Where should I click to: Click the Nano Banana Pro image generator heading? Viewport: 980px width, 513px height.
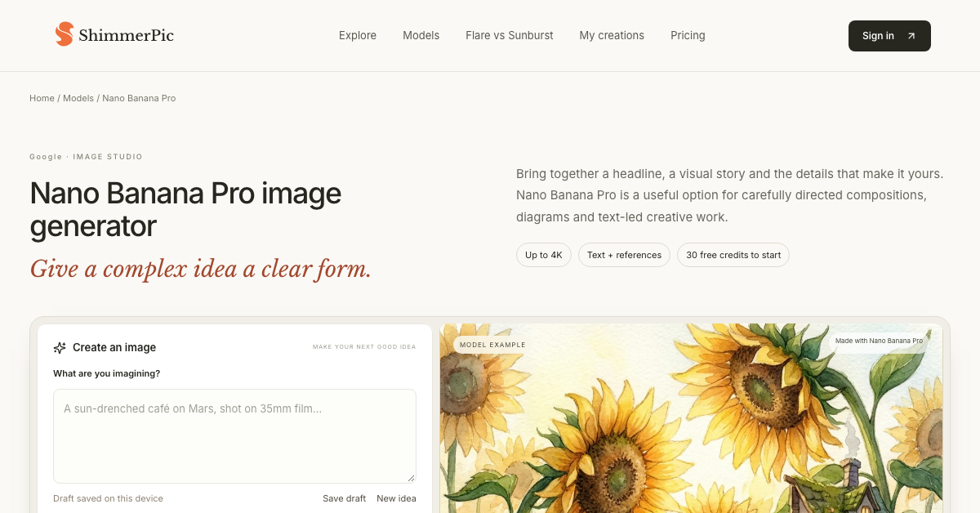(x=185, y=209)
